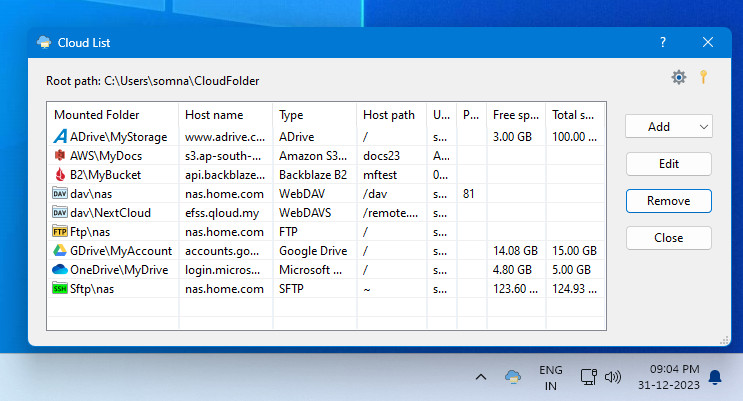Image resolution: width=743 pixels, height=401 pixels.
Task: Click the api.backblaze... host name cell
Action: (225, 175)
